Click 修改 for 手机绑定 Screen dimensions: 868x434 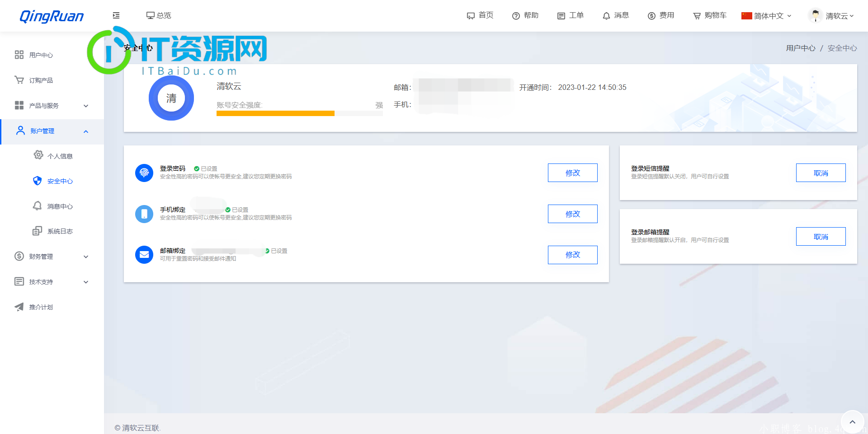point(573,214)
